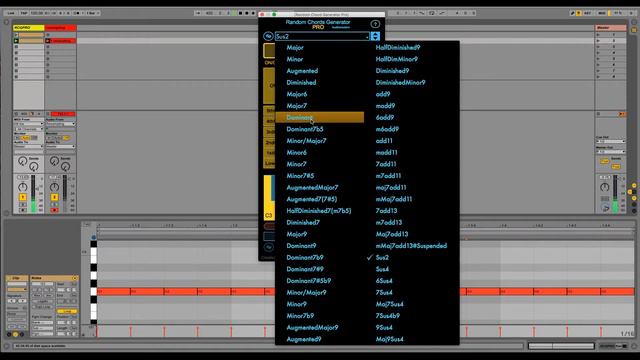Click the round icon at plugin bottom left

pos(269,247)
